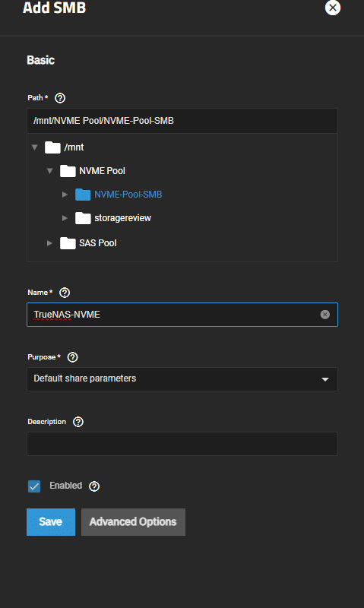Viewport: 364px width, 608px height.
Task: Show help tooltip for Name field
Action: point(65,293)
